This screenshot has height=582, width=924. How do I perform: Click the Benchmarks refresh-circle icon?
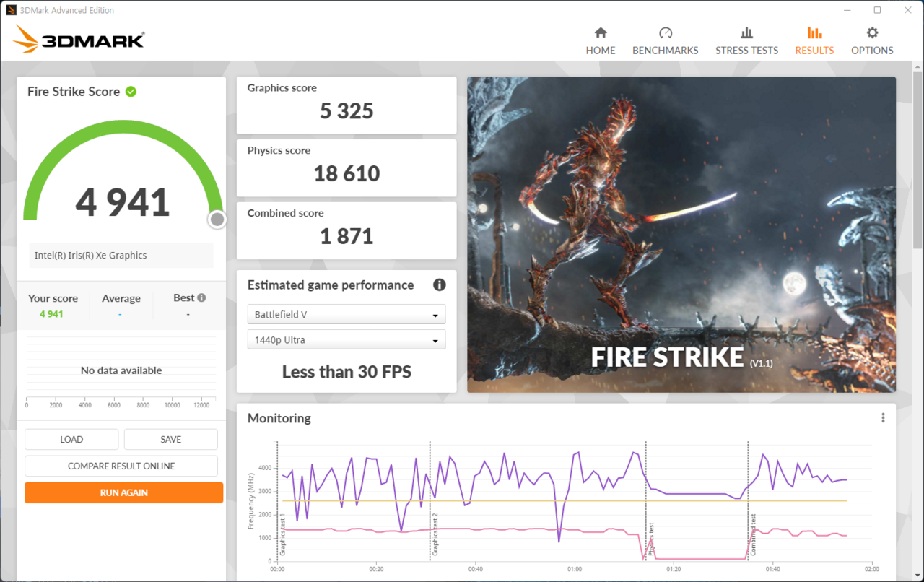665,32
